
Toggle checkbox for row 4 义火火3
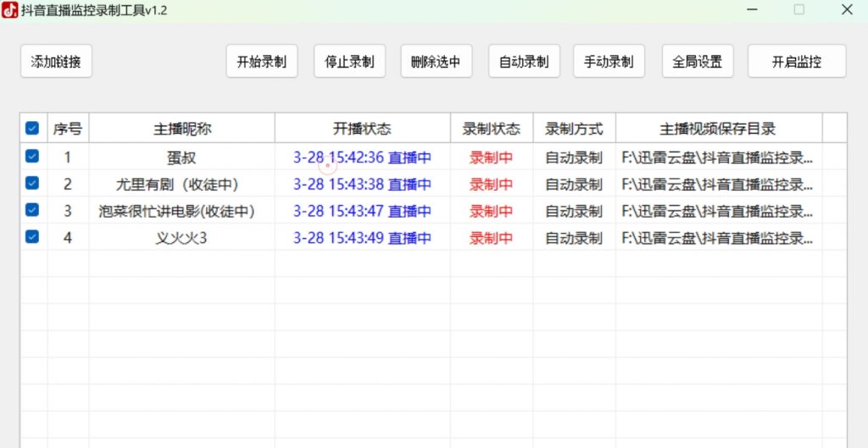pyautogui.click(x=32, y=237)
